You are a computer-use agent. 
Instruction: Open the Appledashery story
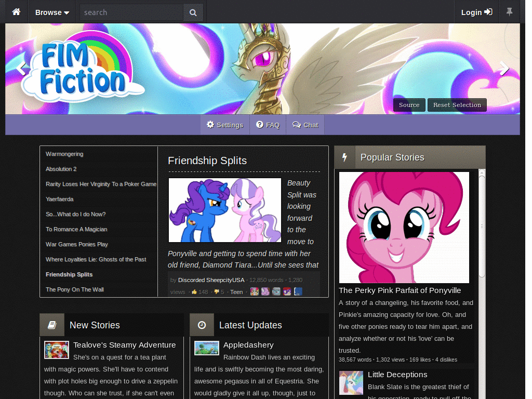coord(248,345)
